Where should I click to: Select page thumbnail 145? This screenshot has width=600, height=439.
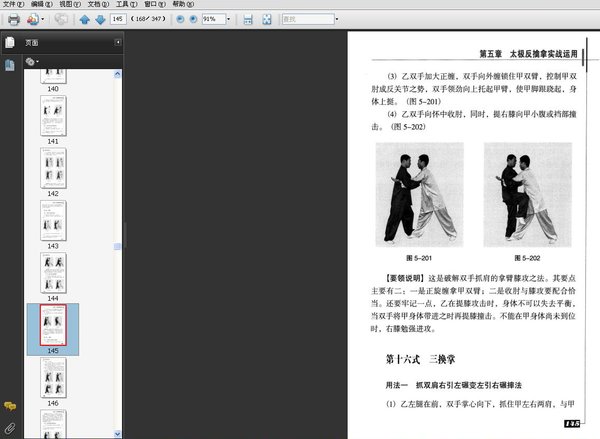pyautogui.click(x=53, y=325)
